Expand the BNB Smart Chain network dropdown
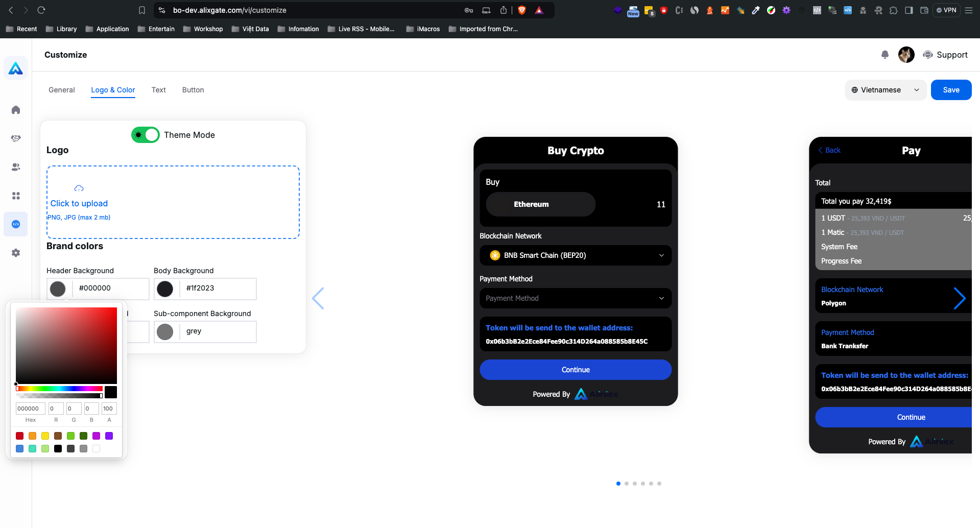The image size is (980, 528). pyautogui.click(x=575, y=255)
